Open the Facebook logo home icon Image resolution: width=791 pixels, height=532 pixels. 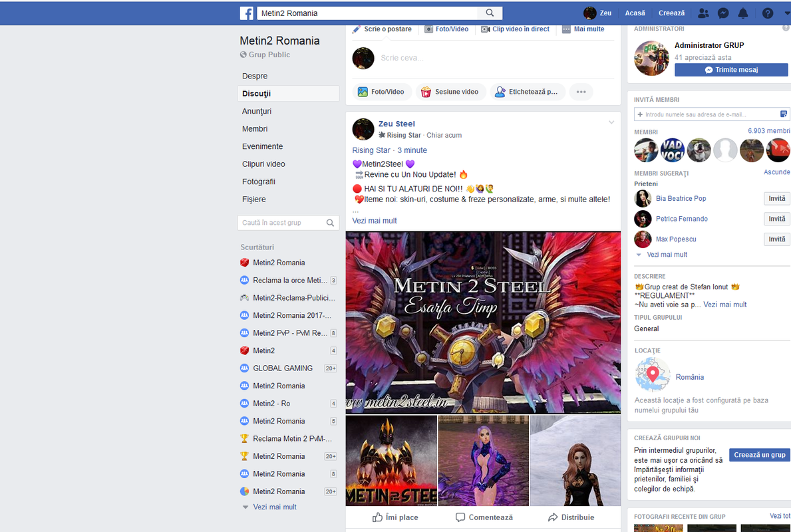point(247,13)
